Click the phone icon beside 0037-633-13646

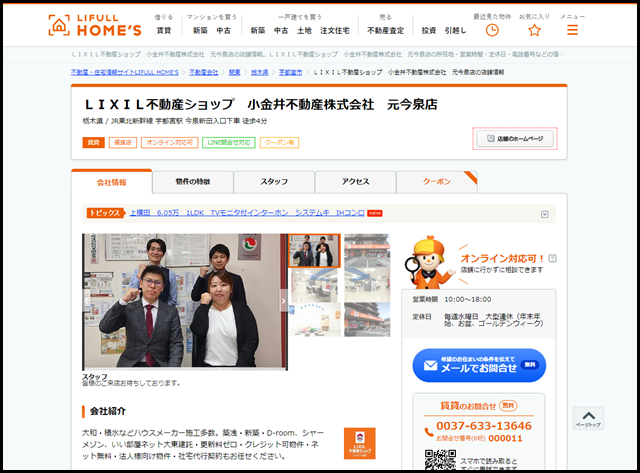pyautogui.click(x=429, y=432)
